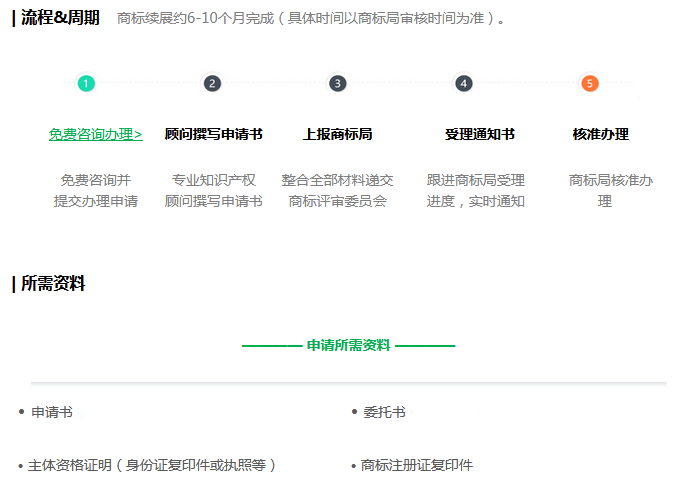Click the green step 1 circle

86,83
